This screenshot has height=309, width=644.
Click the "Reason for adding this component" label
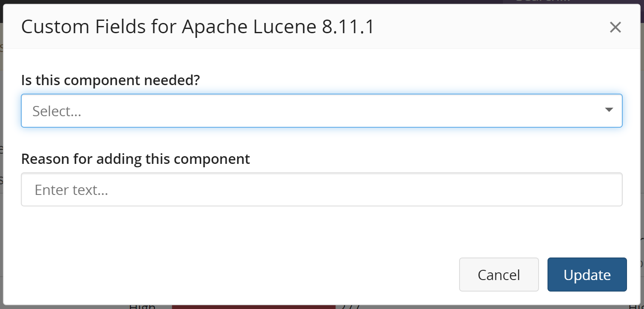point(136,158)
